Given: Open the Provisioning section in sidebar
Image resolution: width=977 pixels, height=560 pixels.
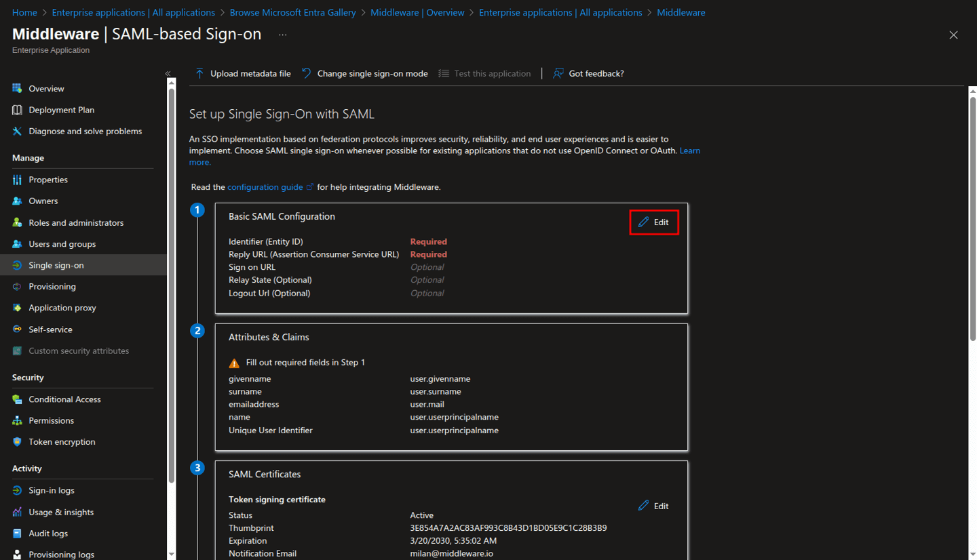Looking at the screenshot, I should coord(51,286).
